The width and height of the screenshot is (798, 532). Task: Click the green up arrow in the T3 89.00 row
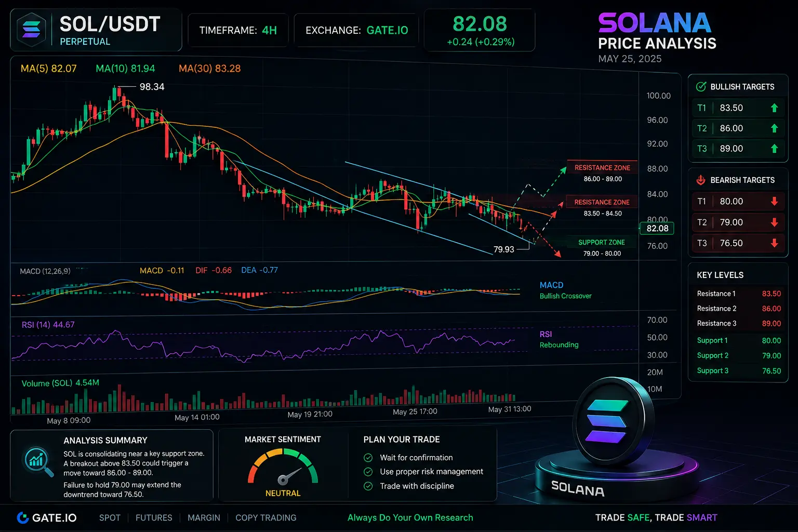pyautogui.click(x=774, y=149)
